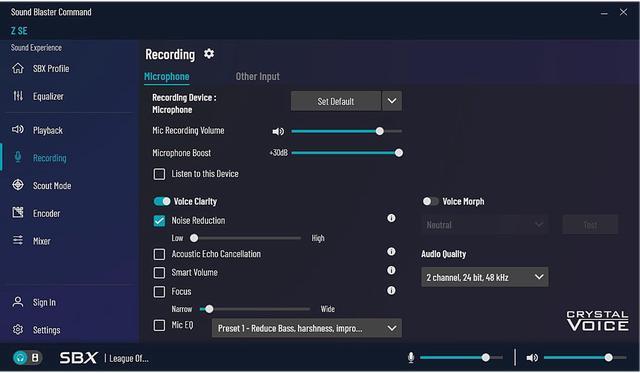Click the Sign In person icon
The height and width of the screenshot is (373, 640).
18,302
